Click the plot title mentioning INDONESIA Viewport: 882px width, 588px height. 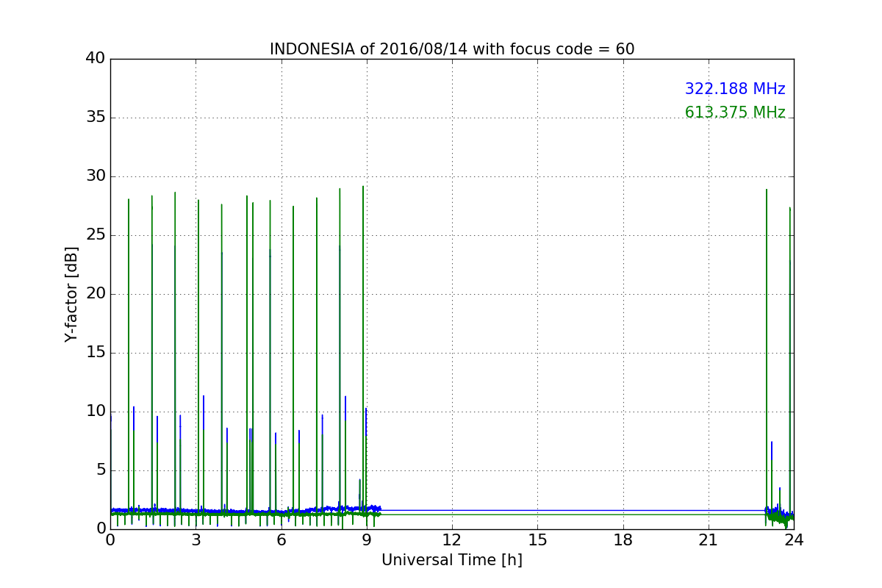(452, 49)
